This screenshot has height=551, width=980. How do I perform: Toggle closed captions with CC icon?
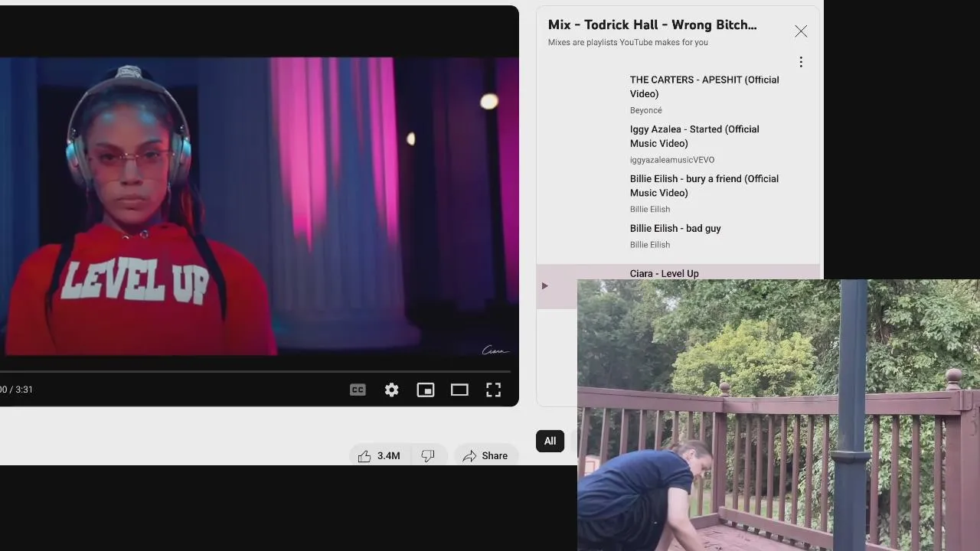coord(358,390)
